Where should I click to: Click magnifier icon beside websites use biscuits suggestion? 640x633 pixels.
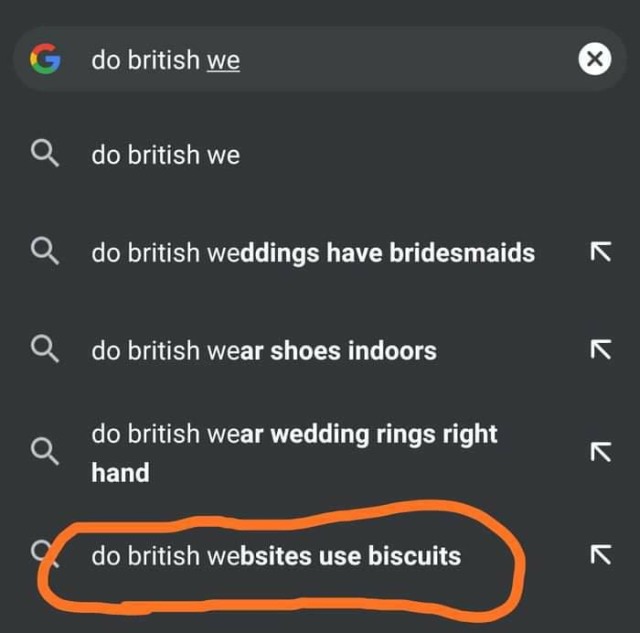[42, 551]
